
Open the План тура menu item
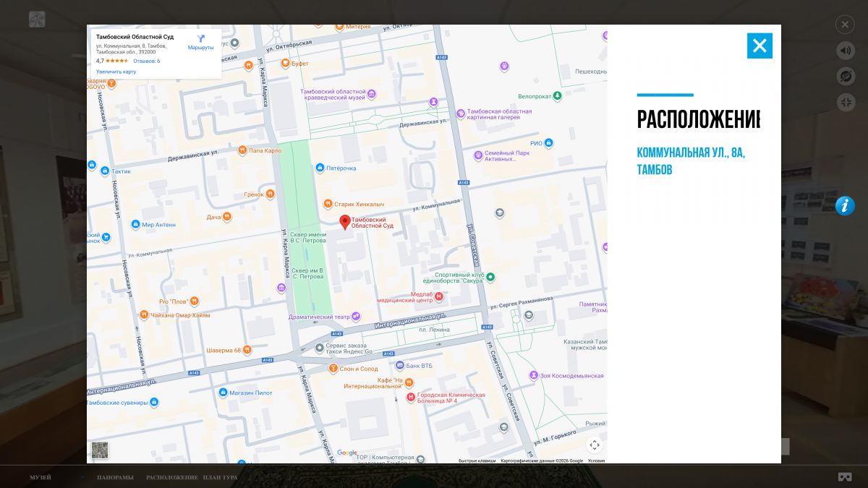pos(220,477)
